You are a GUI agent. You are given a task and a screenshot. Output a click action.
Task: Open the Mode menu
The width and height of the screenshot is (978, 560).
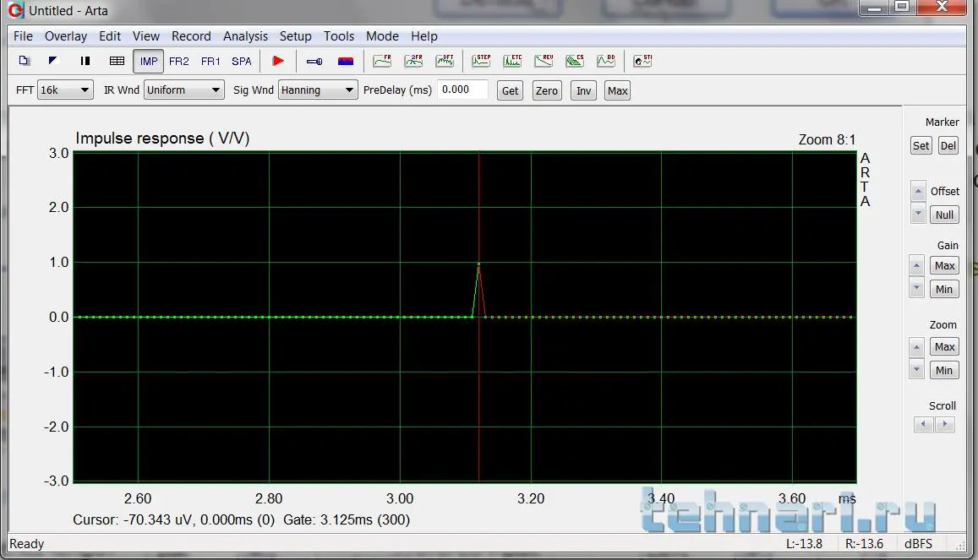(382, 36)
